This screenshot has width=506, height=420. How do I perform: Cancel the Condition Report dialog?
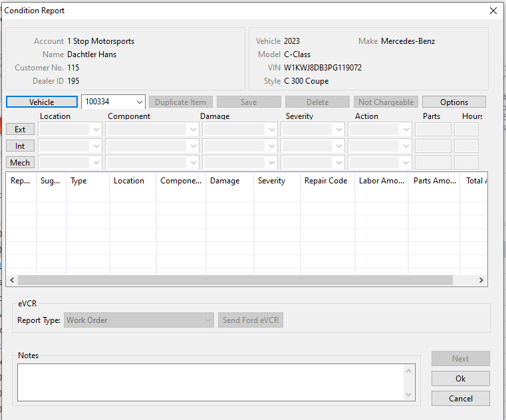click(460, 399)
